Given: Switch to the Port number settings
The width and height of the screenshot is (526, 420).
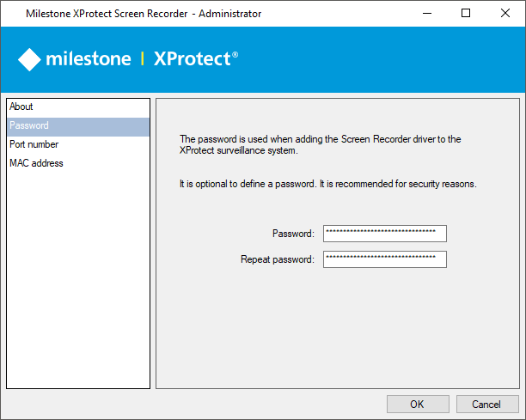Looking at the screenshot, I should tap(34, 144).
